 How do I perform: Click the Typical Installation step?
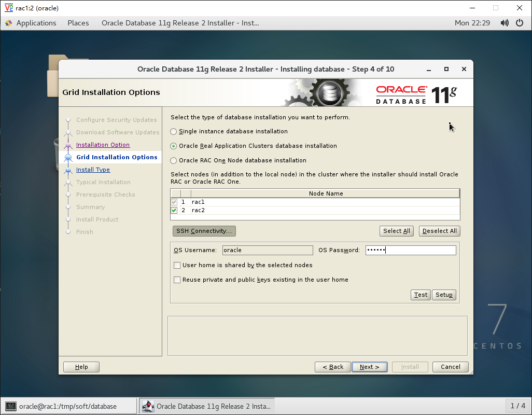(x=103, y=182)
